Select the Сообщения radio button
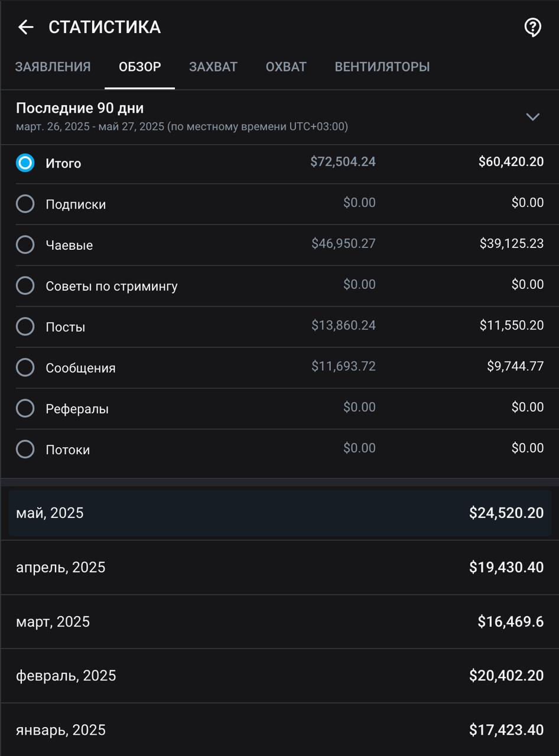The image size is (559, 756). pyautogui.click(x=25, y=367)
